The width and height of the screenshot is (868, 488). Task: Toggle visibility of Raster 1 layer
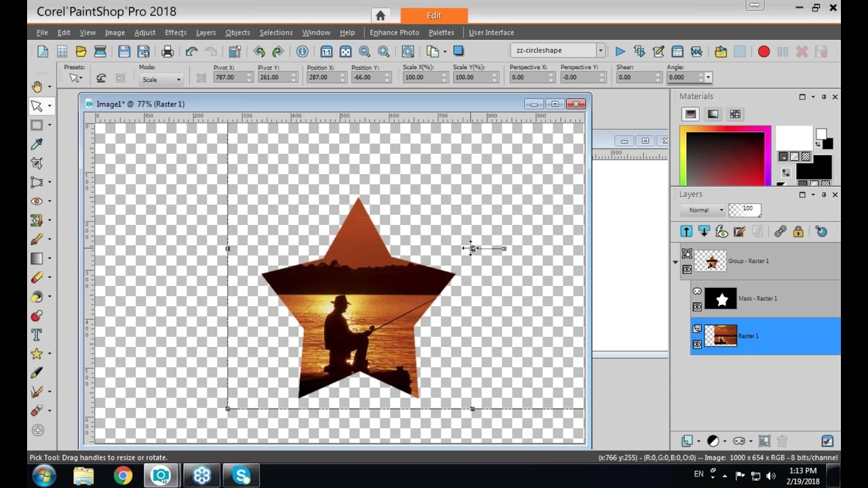(697, 344)
